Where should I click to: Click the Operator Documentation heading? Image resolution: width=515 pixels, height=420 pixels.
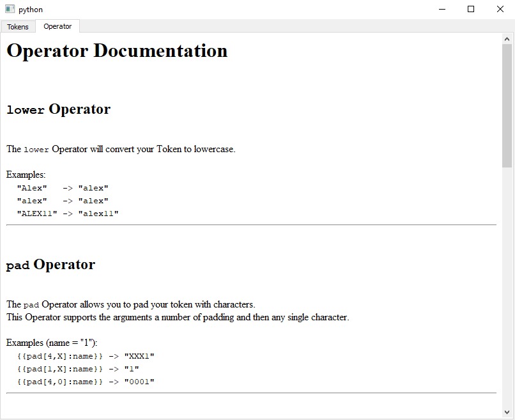click(117, 51)
